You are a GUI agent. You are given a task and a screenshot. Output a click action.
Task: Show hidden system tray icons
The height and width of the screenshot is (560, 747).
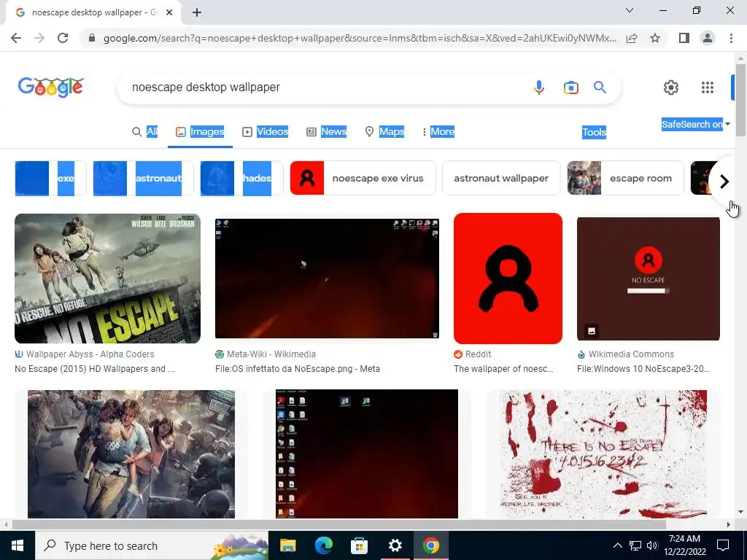tap(617, 545)
